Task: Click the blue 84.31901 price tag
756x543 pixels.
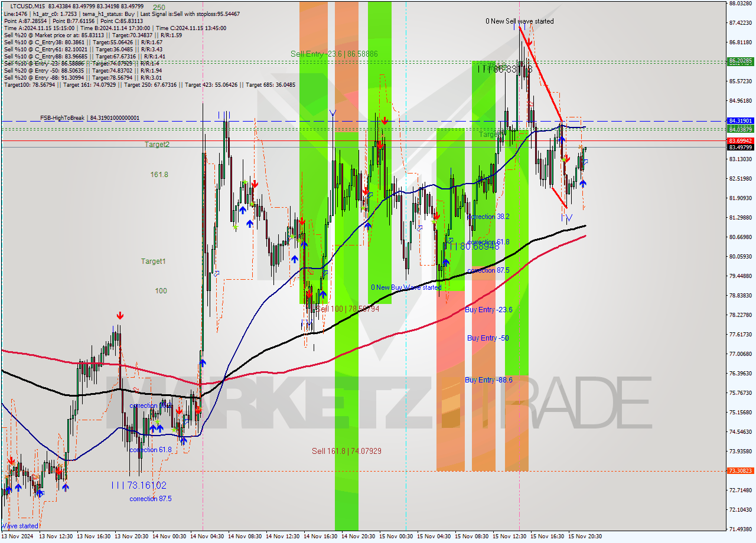Action: (741, 120)
